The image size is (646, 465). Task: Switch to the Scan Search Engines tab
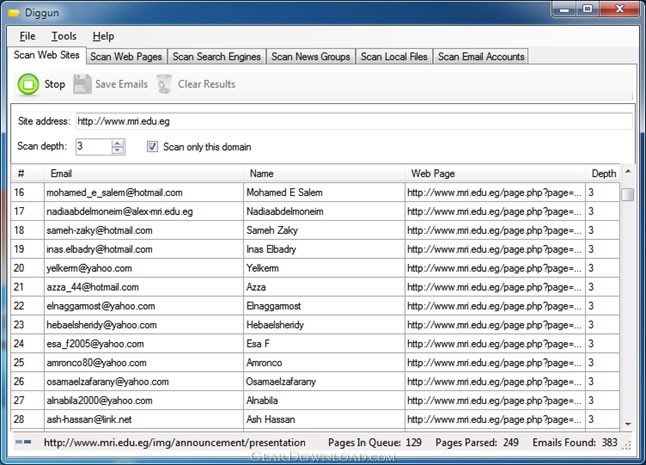(217, 57)
